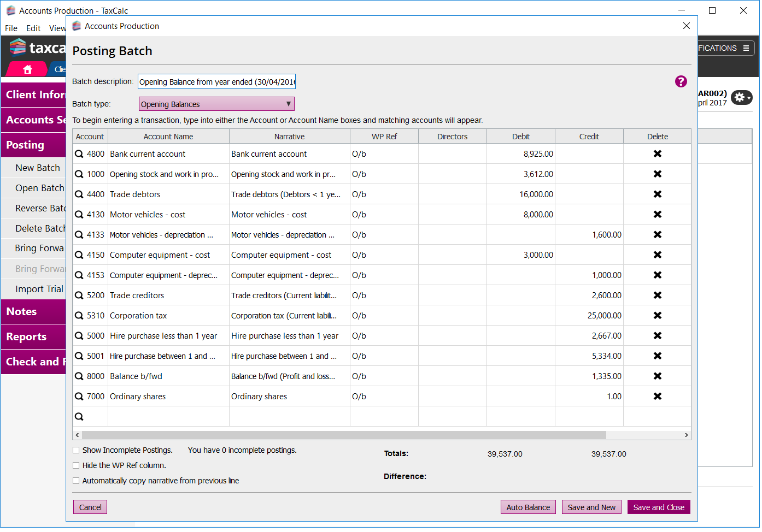
Task: Click the Narrative column header
Action: point(290,137)
